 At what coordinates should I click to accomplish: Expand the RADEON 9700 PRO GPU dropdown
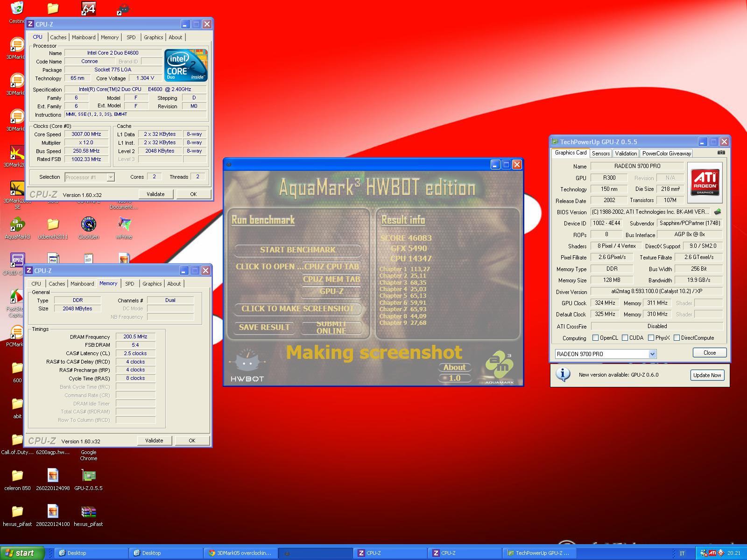(x=652, y=354)
